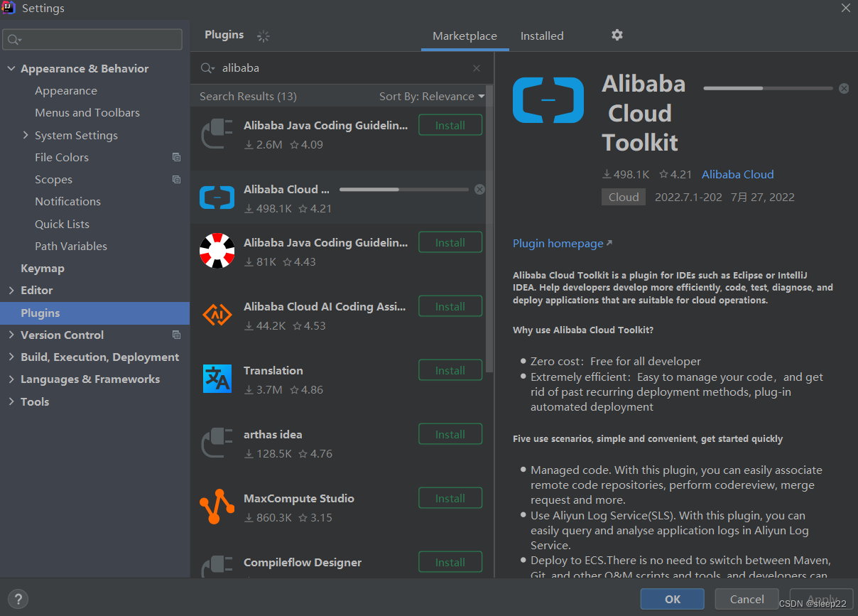This screenshot has width=858, height=616.
Task: Focus the alibaba plugin search field
Action: point(342,68)
